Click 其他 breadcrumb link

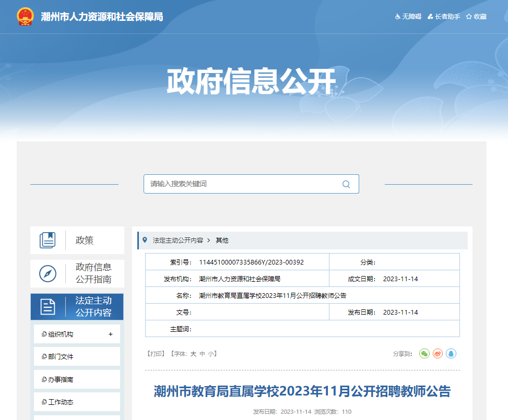coord(222,241)
